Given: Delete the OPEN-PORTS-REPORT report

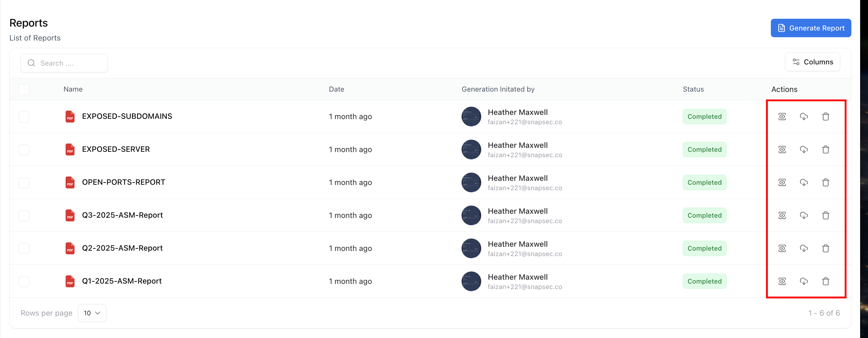Looking at the screenshot, I should point(826,183).
